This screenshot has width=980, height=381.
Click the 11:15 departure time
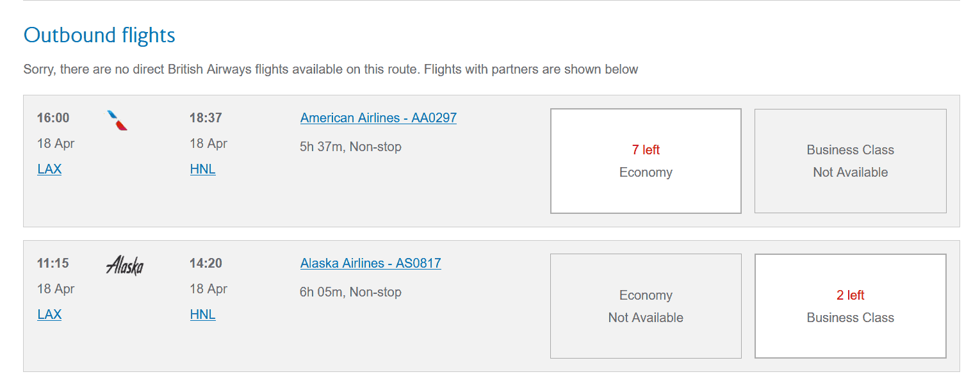[x=53, y=263]
